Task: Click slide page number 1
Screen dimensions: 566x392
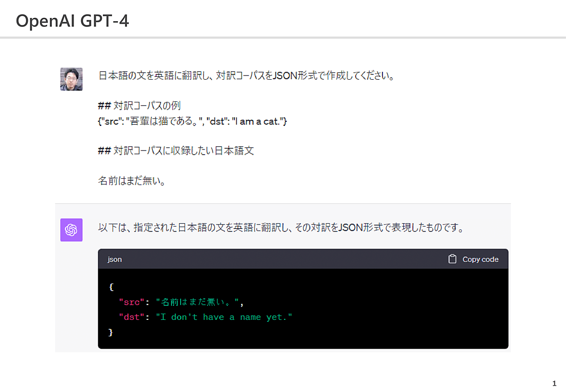Action: coord(554,384)
